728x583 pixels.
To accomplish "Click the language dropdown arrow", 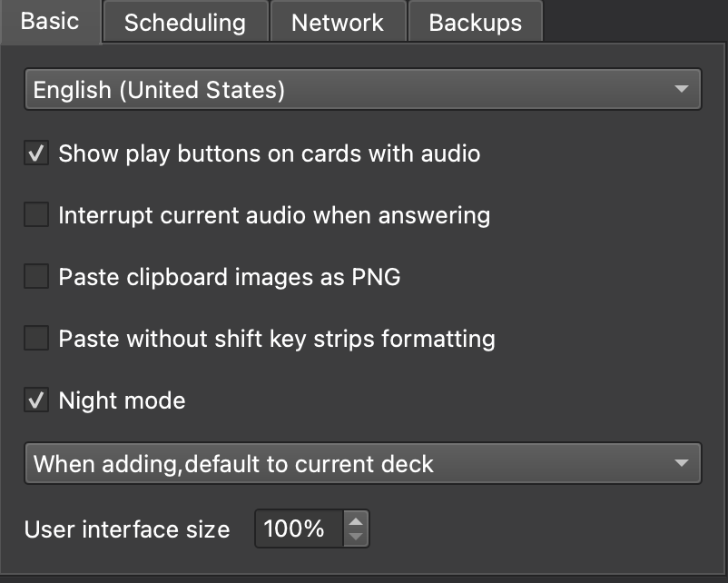I will point(681,89).
